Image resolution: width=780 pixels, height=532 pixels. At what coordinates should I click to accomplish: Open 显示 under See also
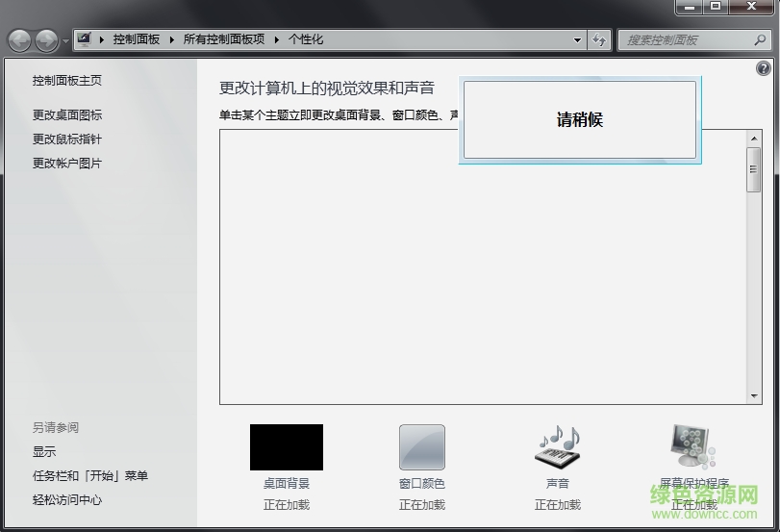tap(44, 452)
